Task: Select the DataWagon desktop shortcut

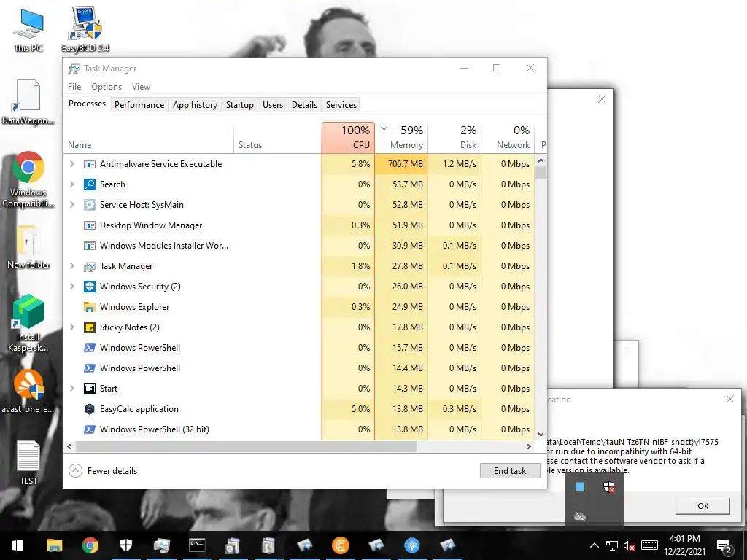Action: pyautogui.click(x=28, y=102)
